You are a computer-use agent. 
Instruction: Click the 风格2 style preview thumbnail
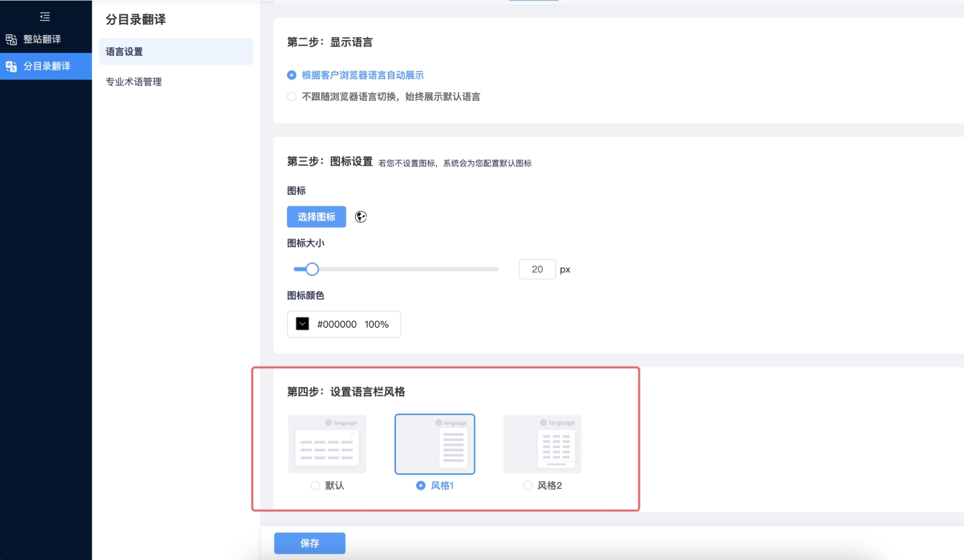coord(542,444)
